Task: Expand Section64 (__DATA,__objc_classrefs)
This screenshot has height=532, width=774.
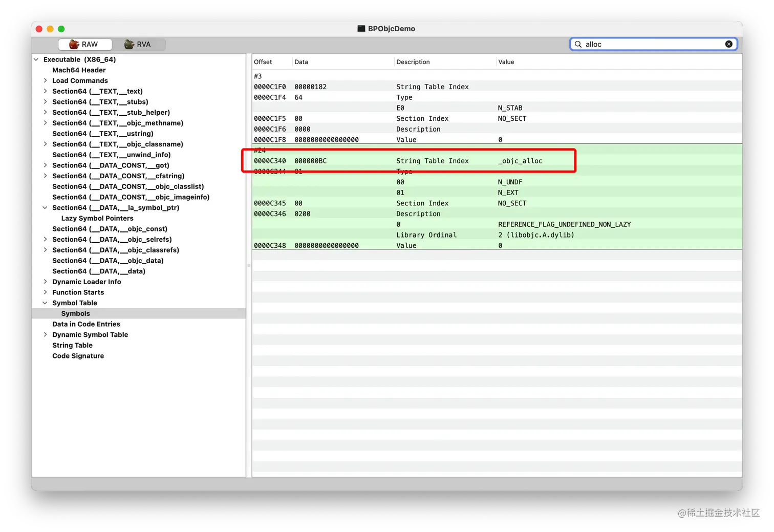Action: (45, 250)
